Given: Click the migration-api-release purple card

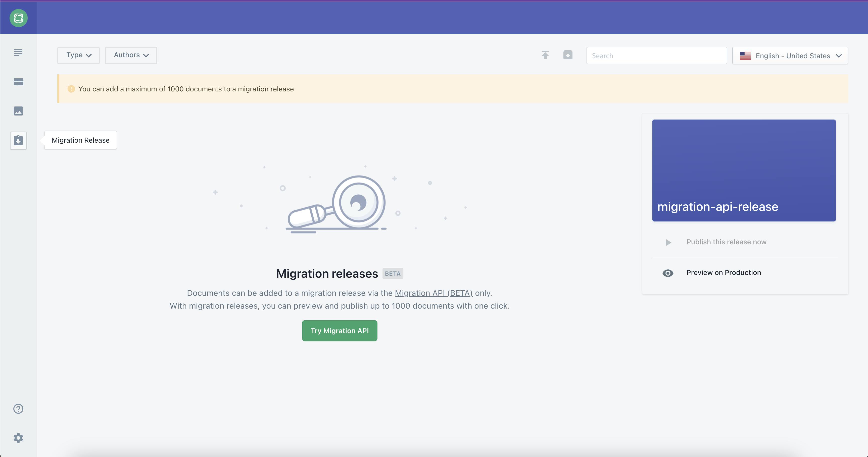Looking at the screenshot, I should (744, 170).
